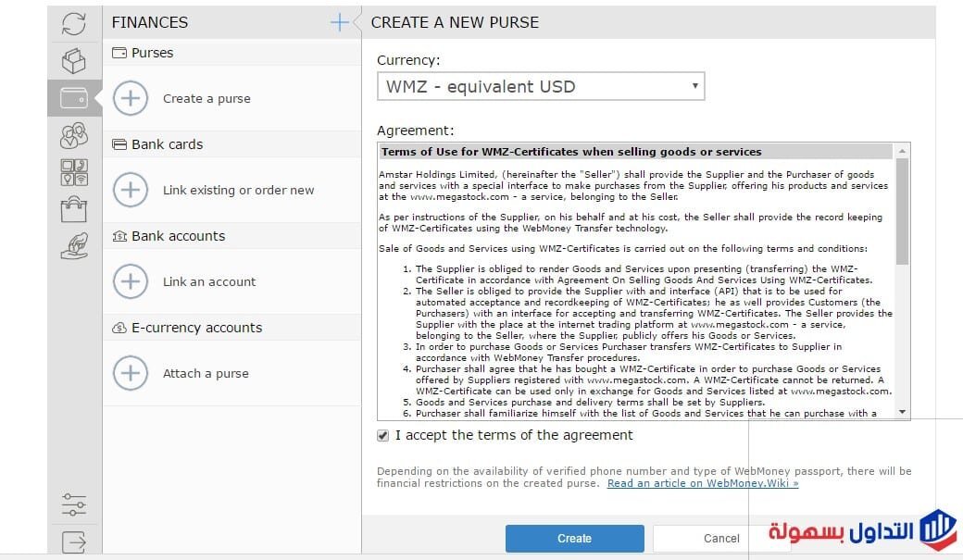Image resolution: width=963 pixels, height=560 pixels.
Task: Toggle 'I accept the terms' checkbox
Action: coord(383,436)
